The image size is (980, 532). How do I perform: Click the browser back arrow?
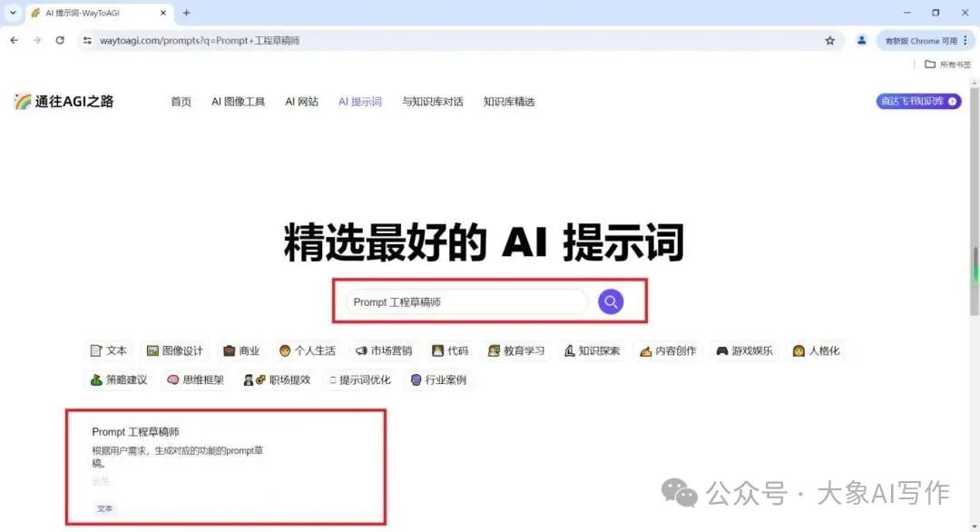[15, 40]
